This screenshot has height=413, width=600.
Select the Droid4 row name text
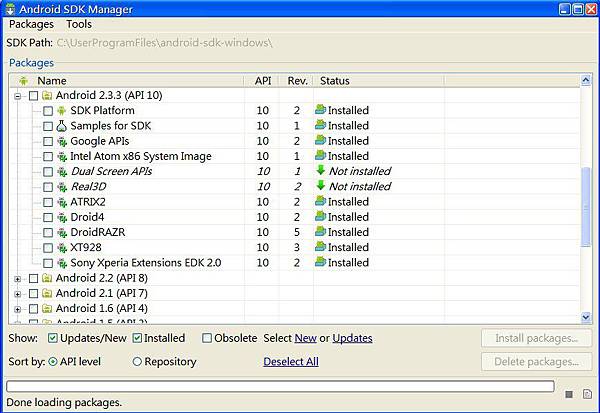coord(87,217)
